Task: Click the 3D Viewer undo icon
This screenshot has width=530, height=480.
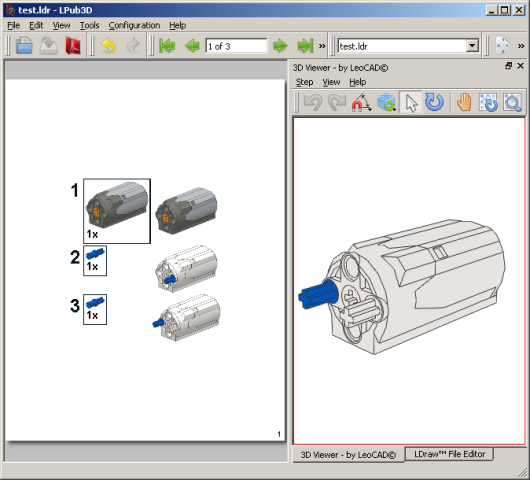Action: (x=313, y=102)
